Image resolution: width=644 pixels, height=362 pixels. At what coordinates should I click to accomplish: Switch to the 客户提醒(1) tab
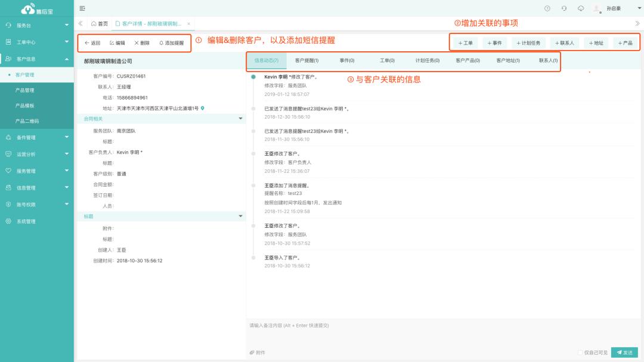click(x=306, y=60)
